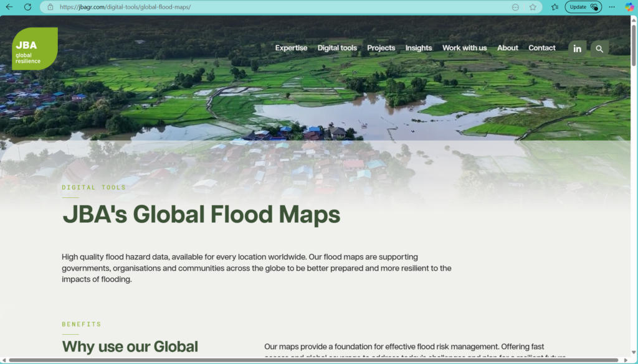The width and height of the screenshot is (638, 364).
Task: Click the scroll-down arrow of vertical scrollbar
Action: tap(634, 353)
